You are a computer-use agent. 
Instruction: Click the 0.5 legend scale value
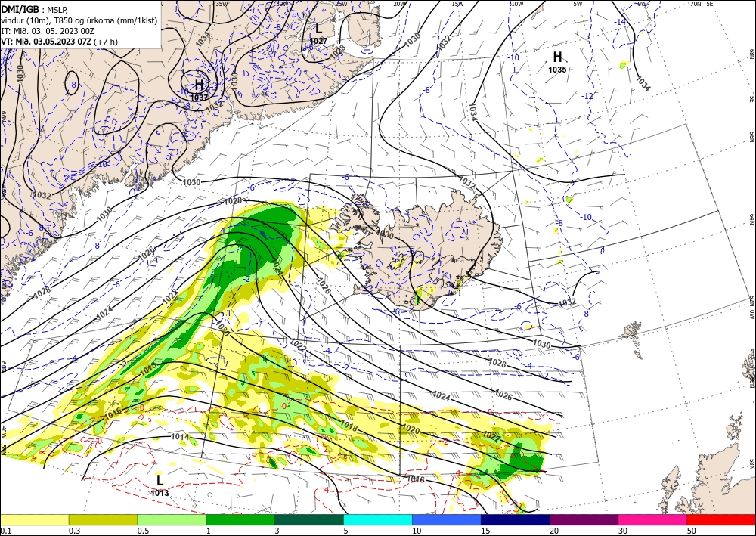click(143, 531)
